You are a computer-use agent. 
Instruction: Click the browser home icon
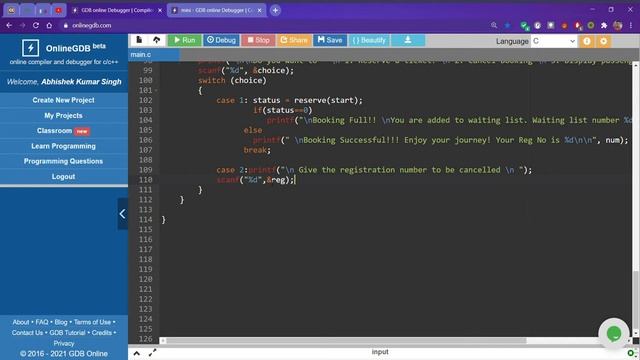point(49,25)
